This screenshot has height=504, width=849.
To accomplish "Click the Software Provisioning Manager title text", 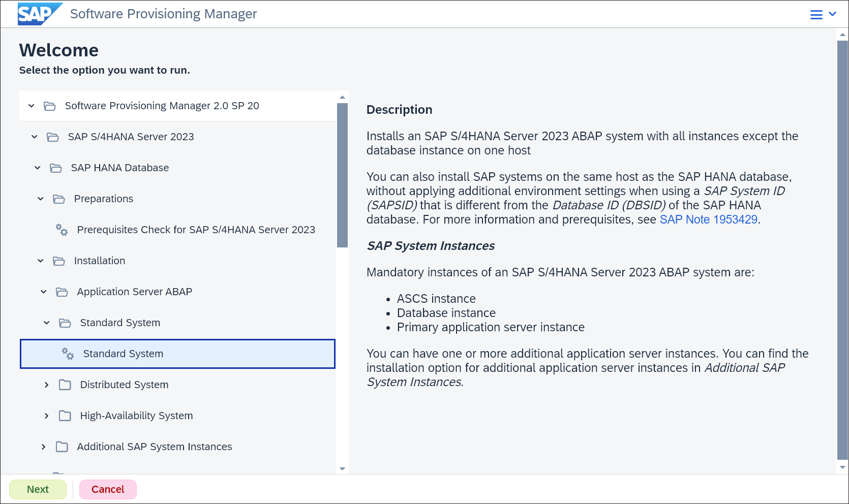I will (163, 14).
